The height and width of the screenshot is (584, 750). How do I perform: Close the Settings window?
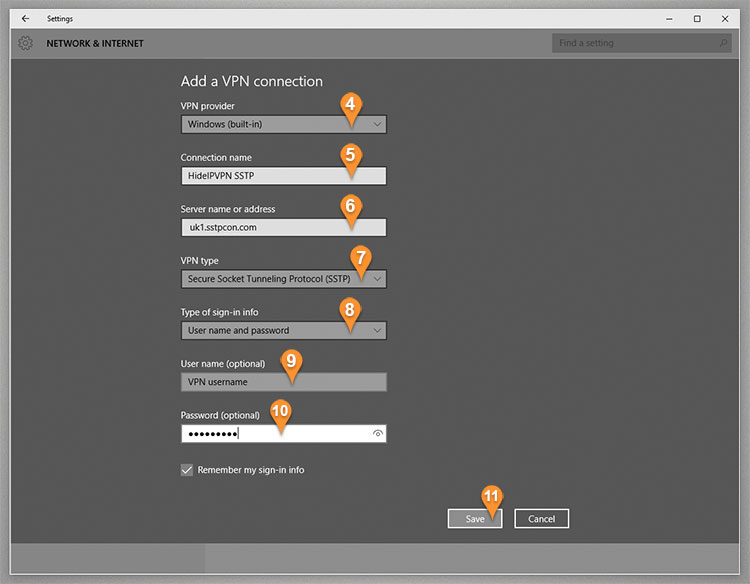(x=725, y=18)
